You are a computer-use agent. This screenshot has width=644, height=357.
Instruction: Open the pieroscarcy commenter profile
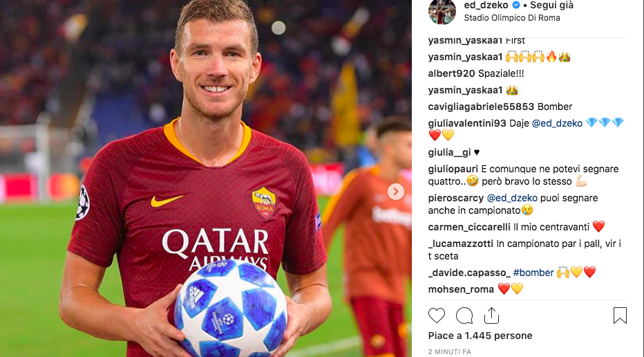(456, 199)
